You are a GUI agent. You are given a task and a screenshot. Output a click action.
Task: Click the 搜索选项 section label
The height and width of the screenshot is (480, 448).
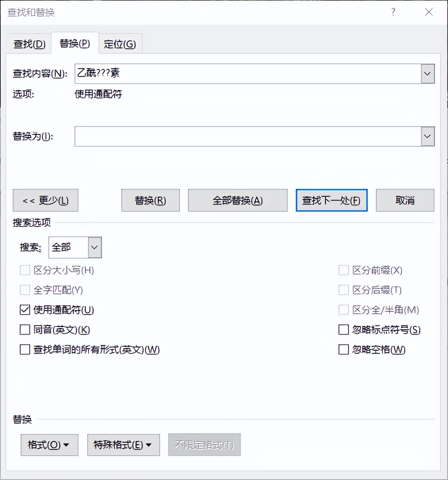[32, 223]
